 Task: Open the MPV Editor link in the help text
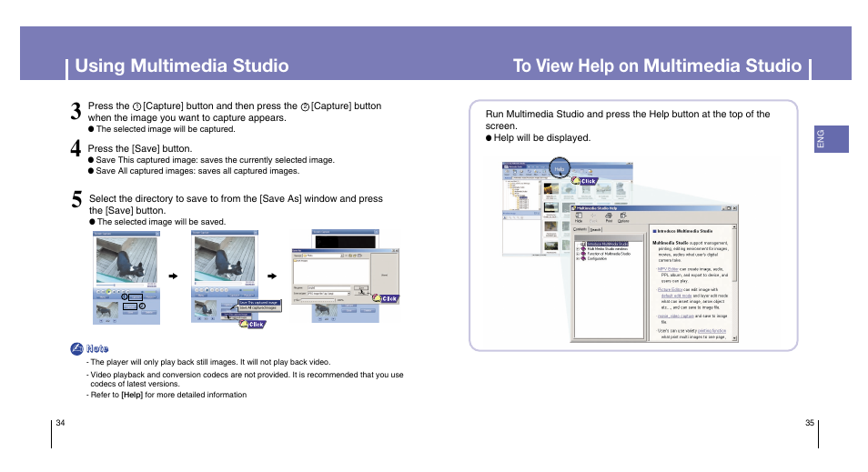coord(668,269)
